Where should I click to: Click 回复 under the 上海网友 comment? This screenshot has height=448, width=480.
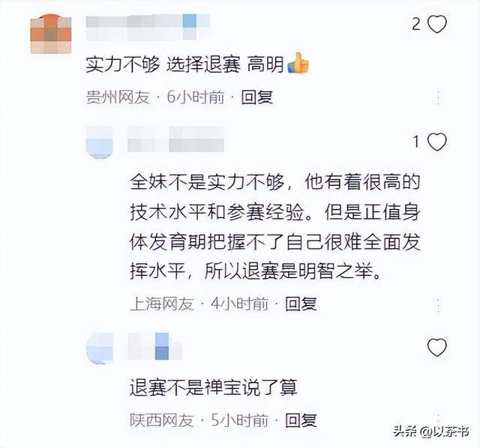click(x=301, y=303)
